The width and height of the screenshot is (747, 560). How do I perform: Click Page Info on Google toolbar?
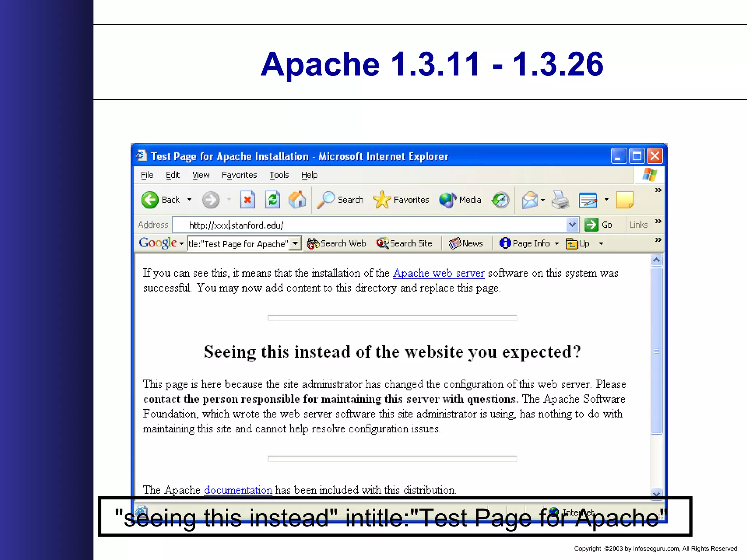pos(525,244)
